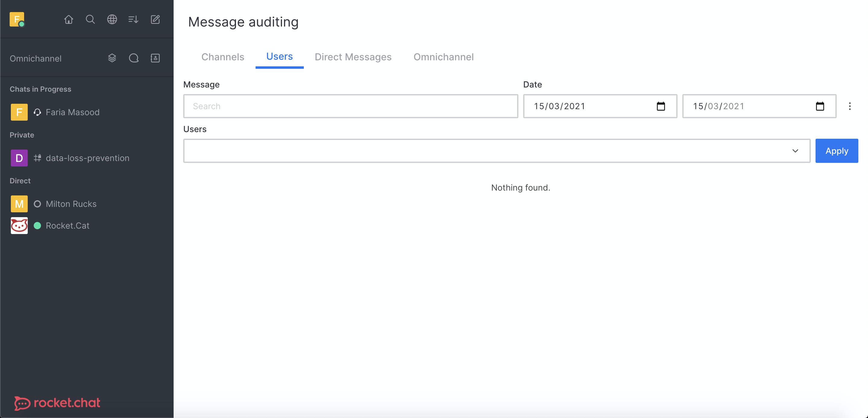Viewport: 868px width, 418px height.
Task: Click the Message field label
Action: (x=202, y=84)
